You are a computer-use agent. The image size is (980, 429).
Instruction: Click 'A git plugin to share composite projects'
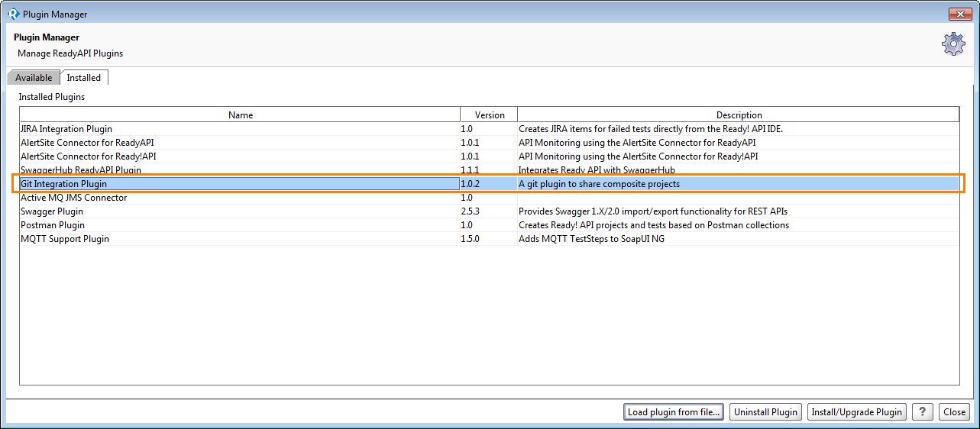tap(599, 184)
